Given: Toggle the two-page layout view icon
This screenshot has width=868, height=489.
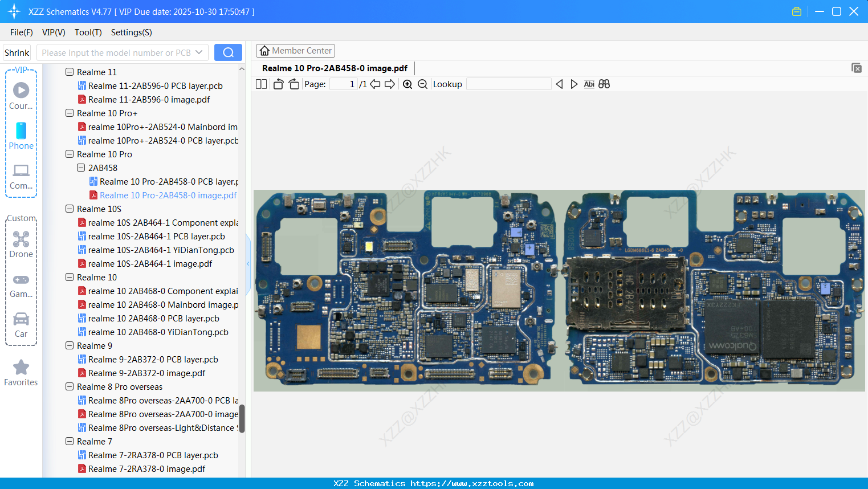Looking at the screenshot, I should [261, 84].
